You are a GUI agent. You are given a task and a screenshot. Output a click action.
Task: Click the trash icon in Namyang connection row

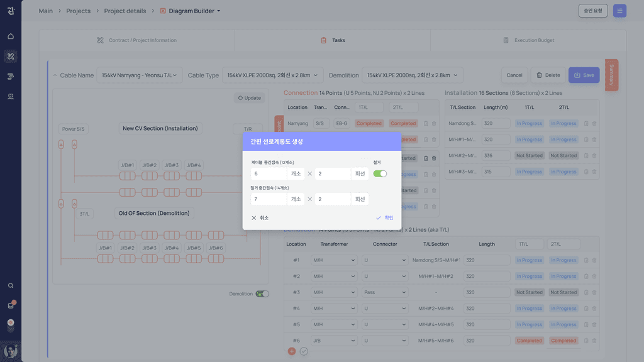point(434,124)
